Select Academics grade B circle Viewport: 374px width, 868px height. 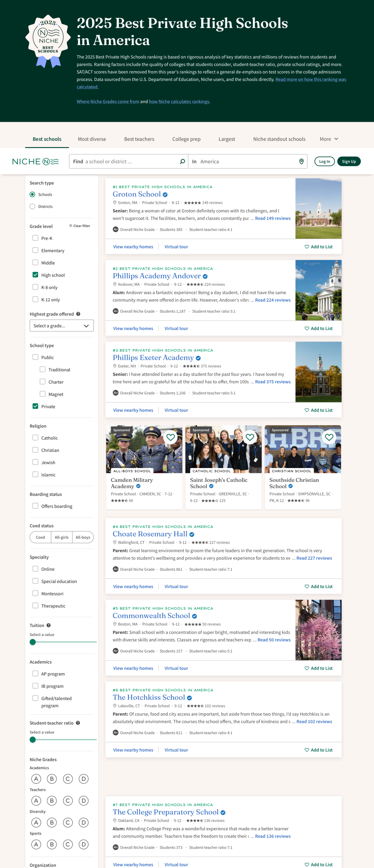(x=52, y=779)
